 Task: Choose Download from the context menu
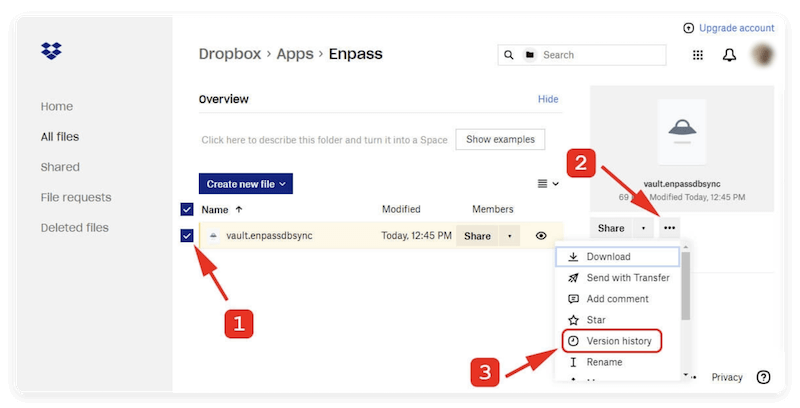[x=617, y=257]
